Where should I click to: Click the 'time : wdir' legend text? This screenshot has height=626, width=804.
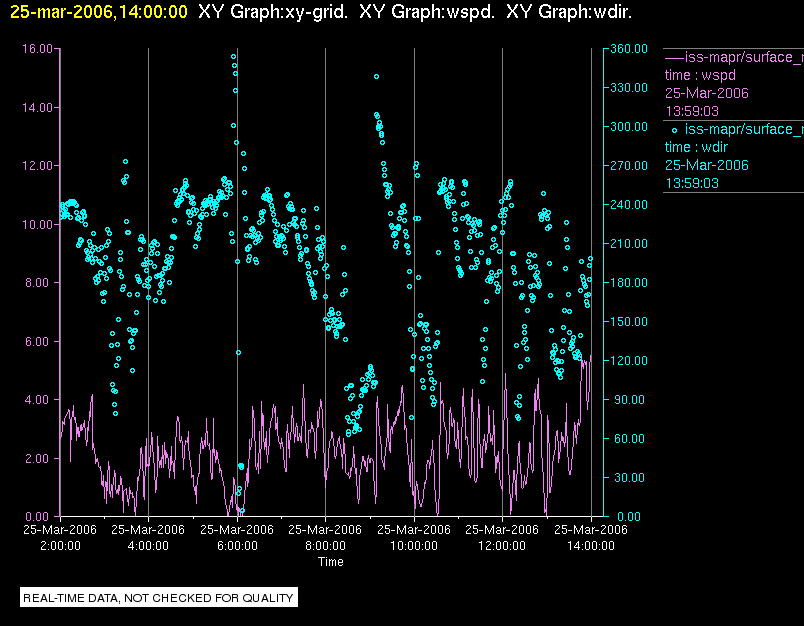pyautogui.click(x=696, y=147)
